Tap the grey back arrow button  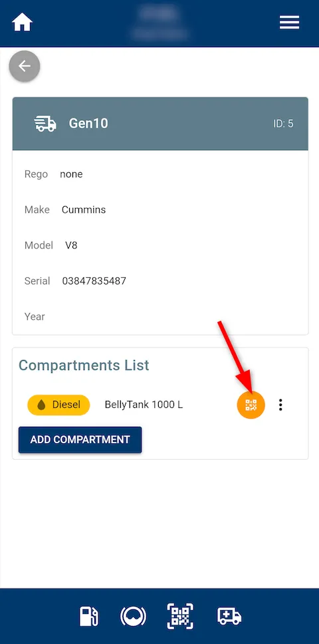click(x=25, y=66)
